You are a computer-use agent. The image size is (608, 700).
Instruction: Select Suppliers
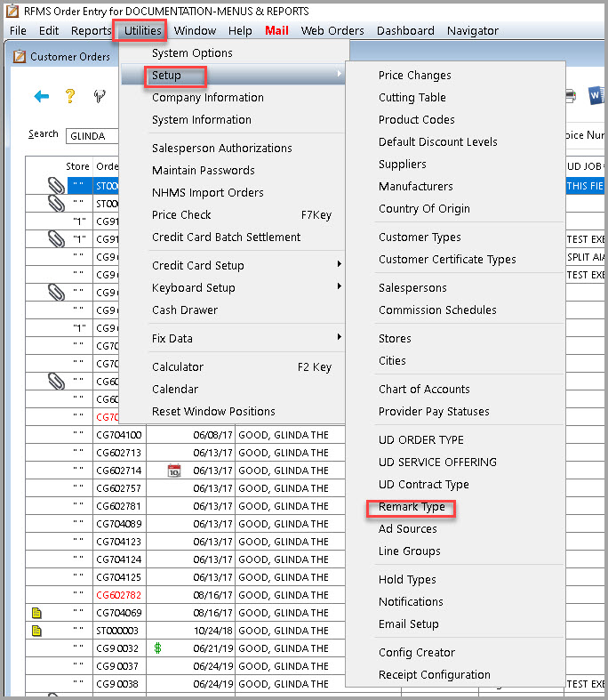402,165
